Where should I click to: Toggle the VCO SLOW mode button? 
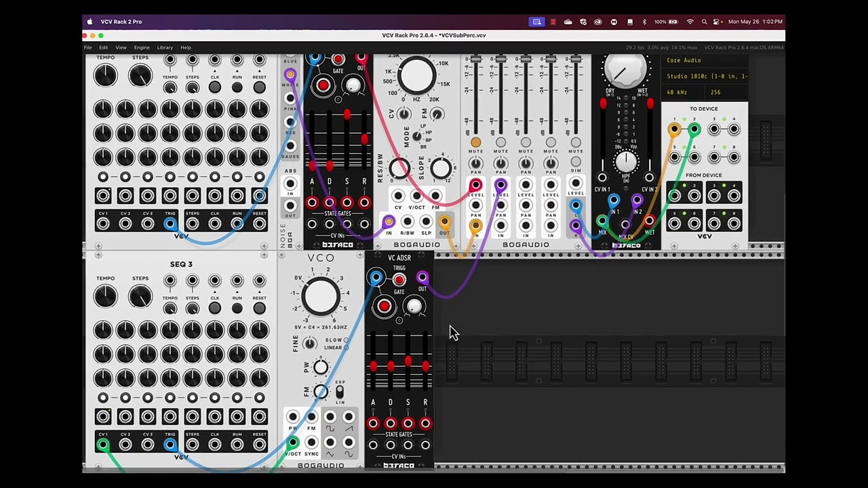(x=347, y=340)
